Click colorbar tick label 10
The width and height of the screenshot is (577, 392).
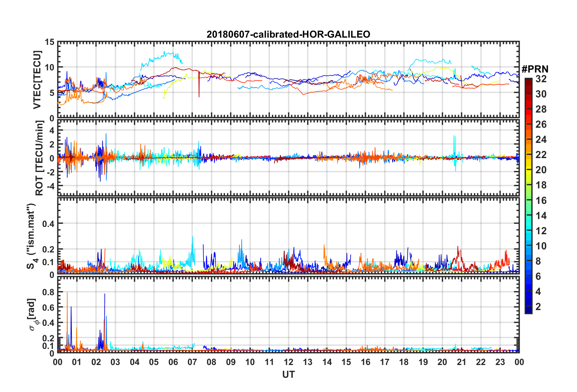pos(541,246)
